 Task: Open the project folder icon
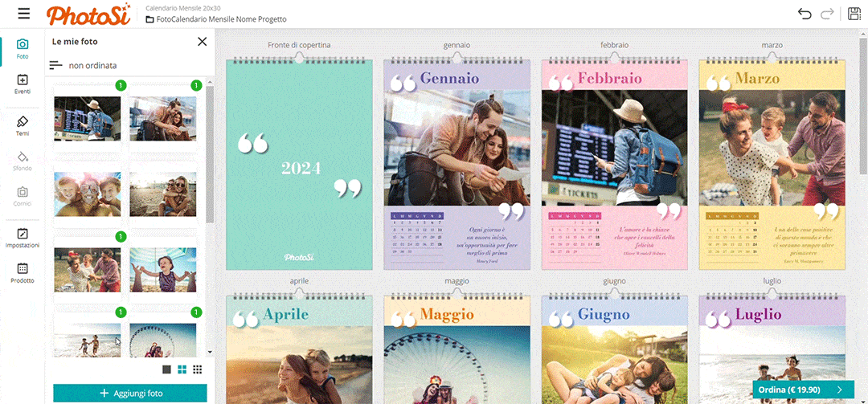(x=149, y=19)
